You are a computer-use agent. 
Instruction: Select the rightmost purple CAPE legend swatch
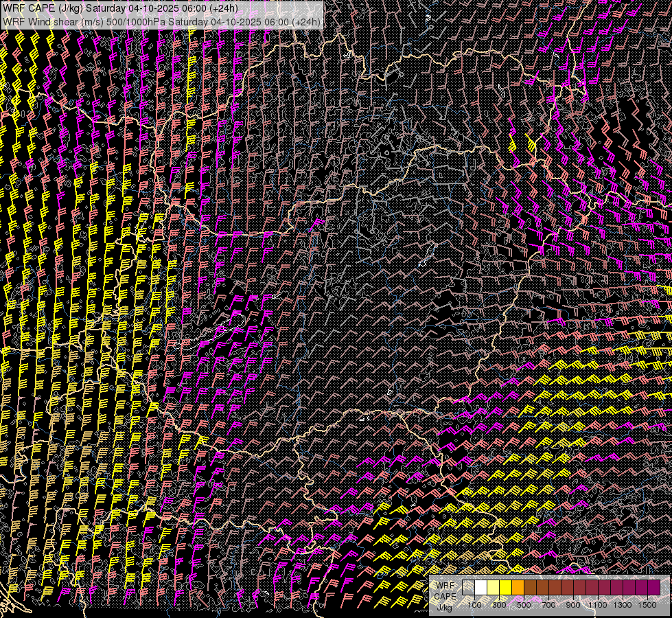click(x=654, y=588)
